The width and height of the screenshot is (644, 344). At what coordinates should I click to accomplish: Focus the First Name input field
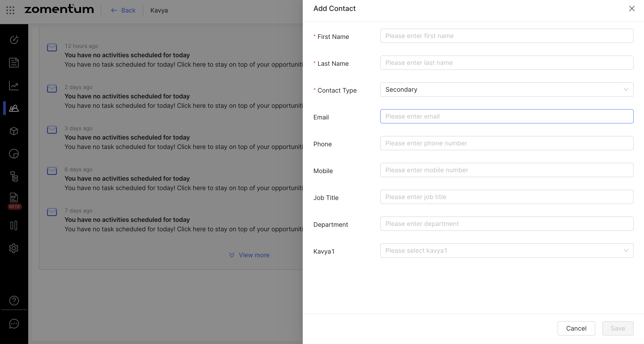[507, 36]
